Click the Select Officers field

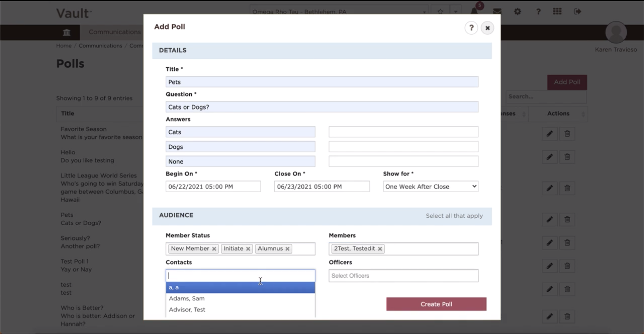click(403, 276)
